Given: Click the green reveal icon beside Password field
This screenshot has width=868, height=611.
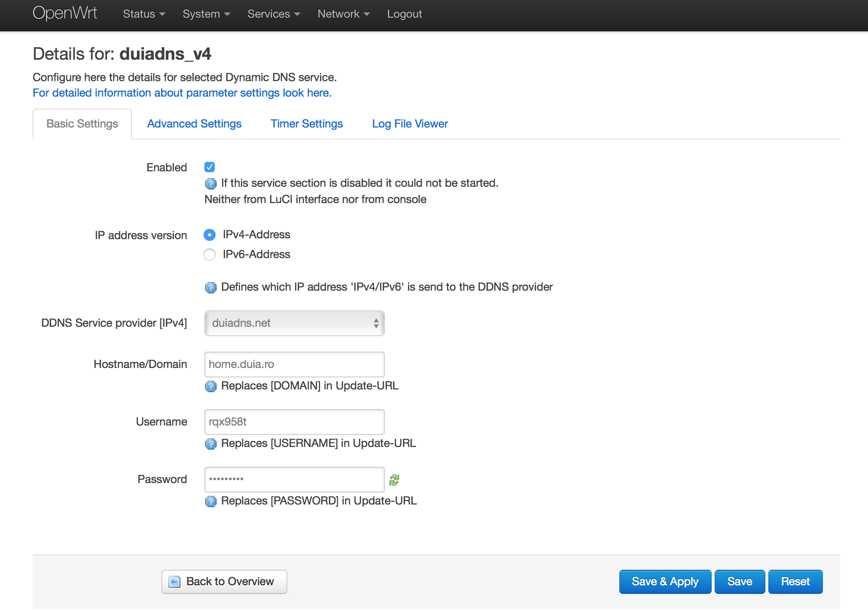Looking at the screenshot, I should point(394,480).
